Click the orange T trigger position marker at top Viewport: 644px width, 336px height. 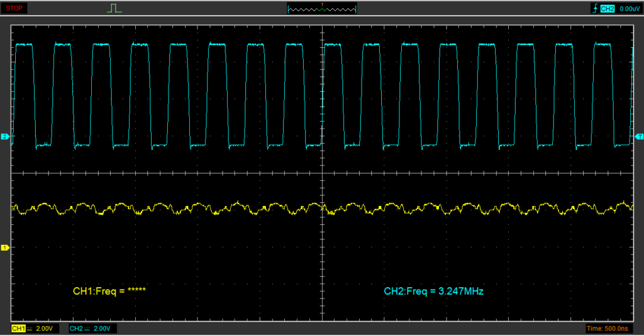tap(322, 5)
